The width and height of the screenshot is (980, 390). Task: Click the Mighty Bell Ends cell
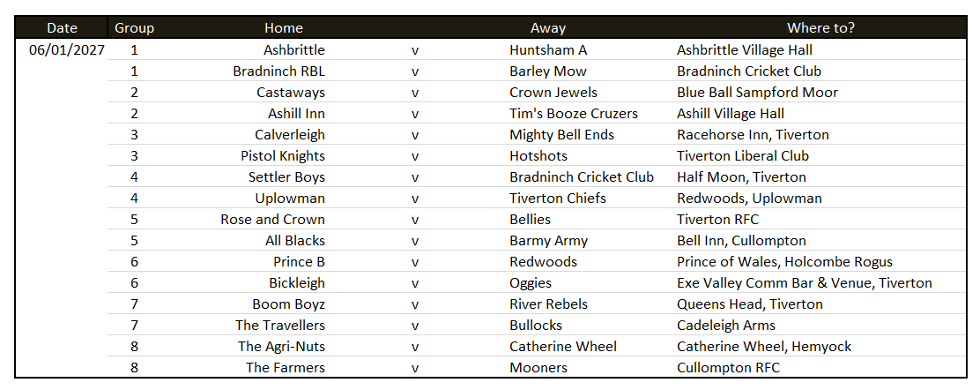[x=562, y=135]
